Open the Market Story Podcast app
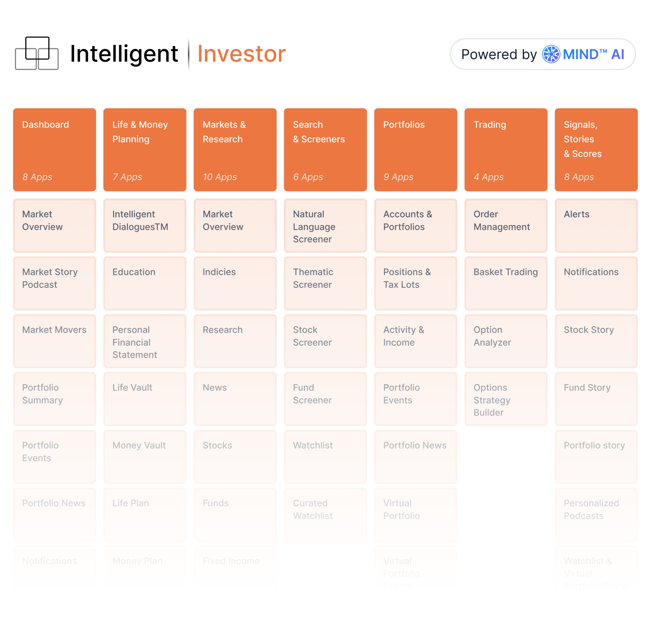Image resolution: width=651 pixels, height=644 pixels. tap(55, 283)
